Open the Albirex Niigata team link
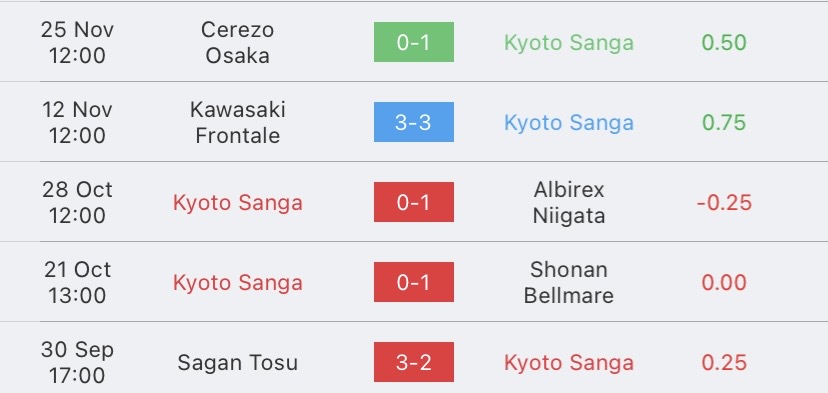 (x=569, y=202)
